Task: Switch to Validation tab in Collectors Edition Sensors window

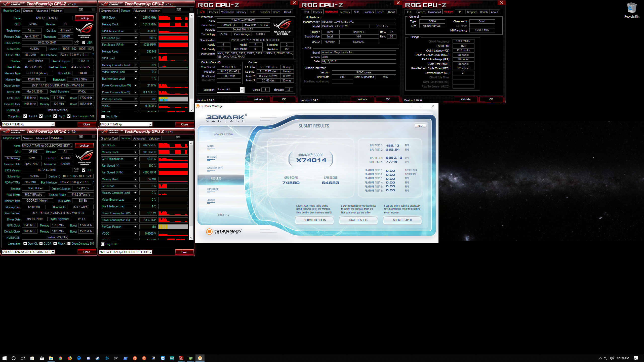Action: pos(154,139)
